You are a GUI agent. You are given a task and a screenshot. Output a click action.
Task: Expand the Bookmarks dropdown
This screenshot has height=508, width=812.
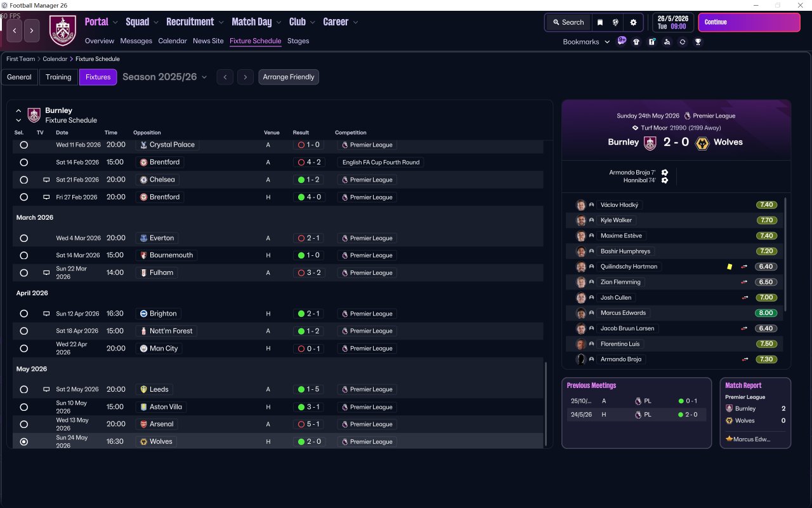587,42
